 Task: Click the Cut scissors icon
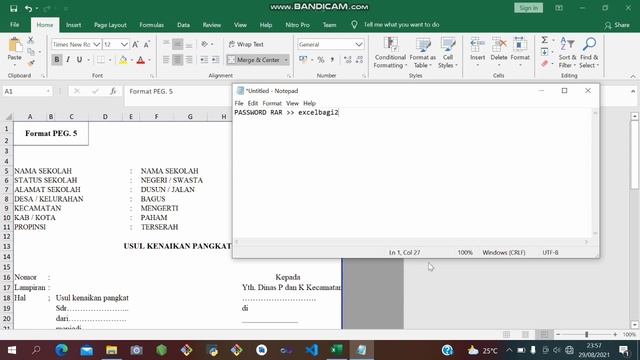[x=31, y=40]
